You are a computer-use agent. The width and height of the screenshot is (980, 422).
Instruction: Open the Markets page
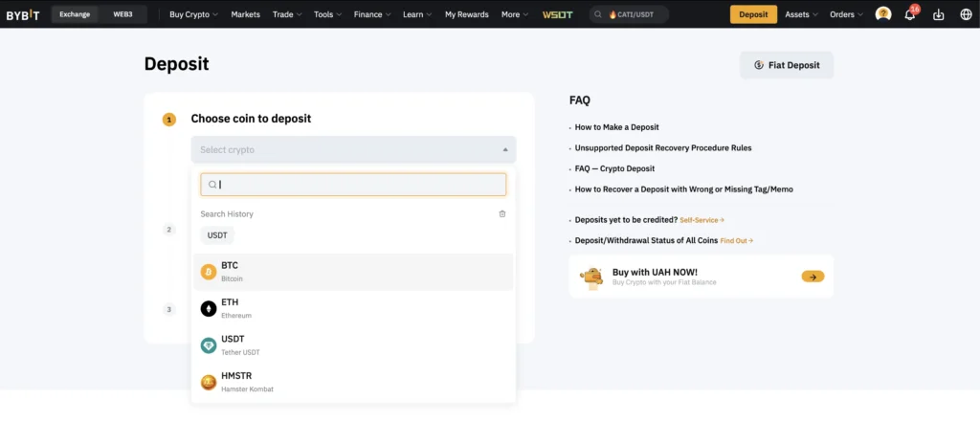point(246,14)
